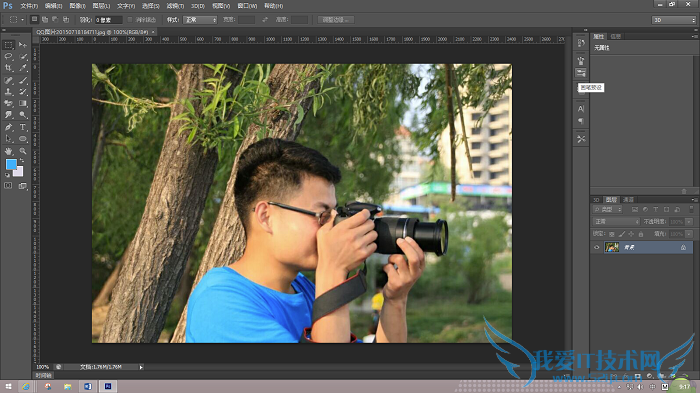Toggle lock all
The height and width of the screenshot is (393, 700).
(641, 234)
